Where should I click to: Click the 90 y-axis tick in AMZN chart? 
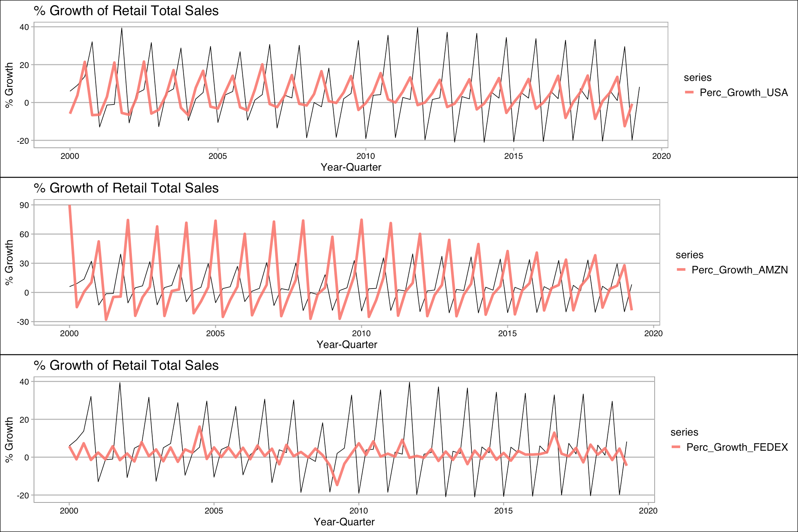tap(24, 205)
